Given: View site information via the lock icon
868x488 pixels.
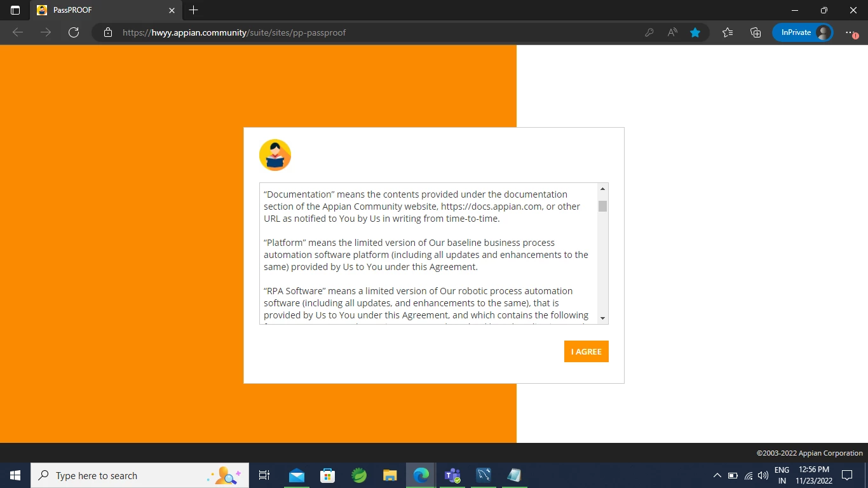Looking at the screenshot, I should click(x=108, y=32).
